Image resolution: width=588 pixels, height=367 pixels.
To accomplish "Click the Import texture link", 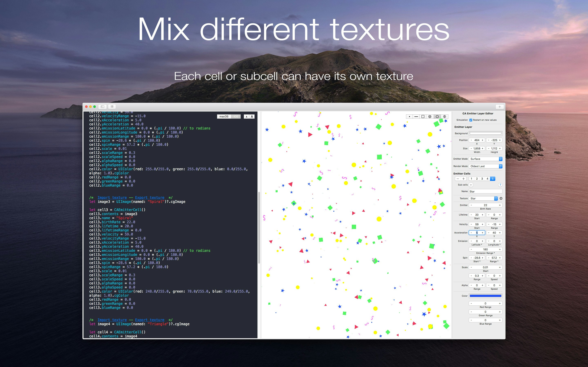I will coord(112,197).
